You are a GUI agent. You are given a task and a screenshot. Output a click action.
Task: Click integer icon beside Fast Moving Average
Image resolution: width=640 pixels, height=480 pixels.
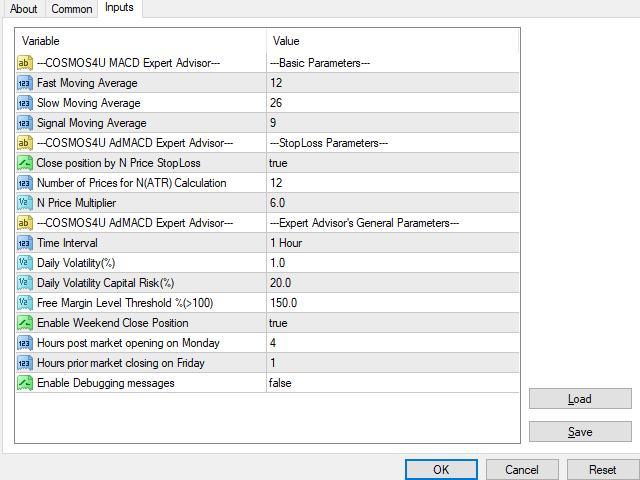[25, 83]
